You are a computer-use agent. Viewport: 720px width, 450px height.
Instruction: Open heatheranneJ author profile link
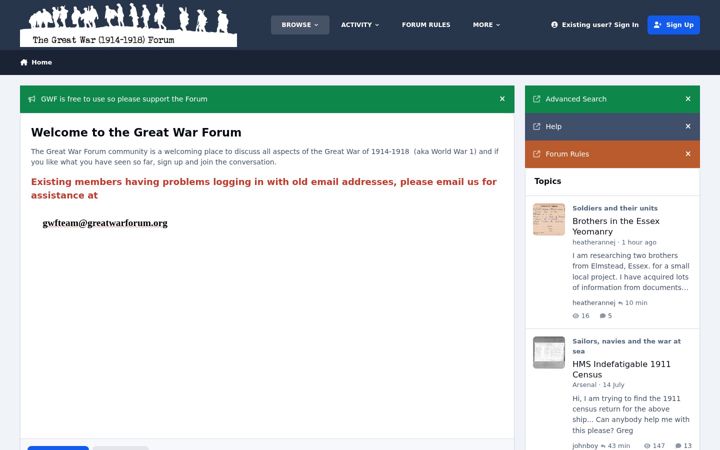[x=594, y=242]
